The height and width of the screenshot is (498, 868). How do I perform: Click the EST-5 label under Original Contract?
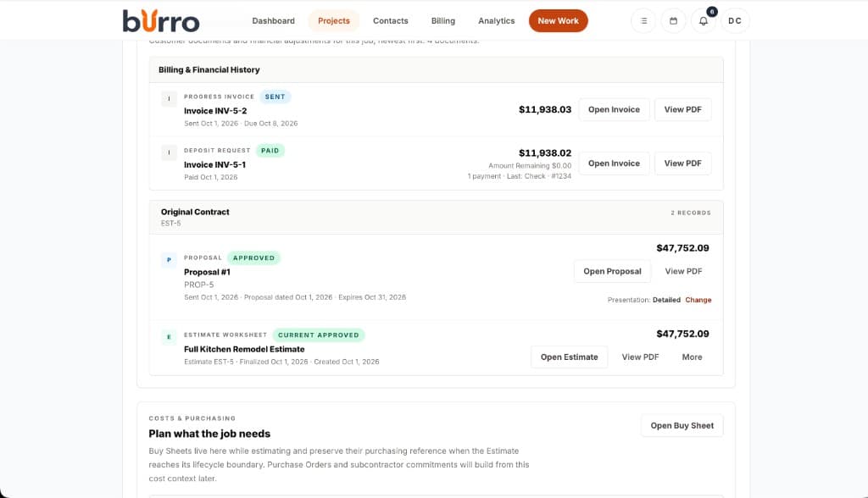(170, 224)
